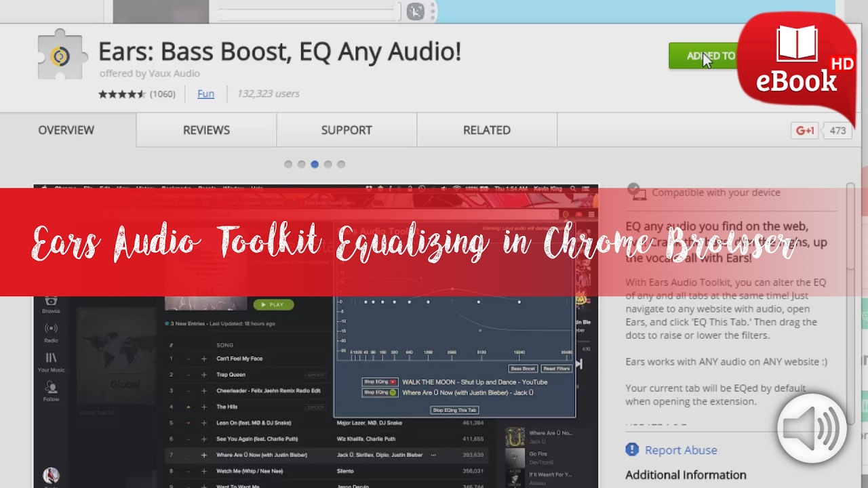
Task: Click the song Can't Feel My Face
Action: (239, 359)
